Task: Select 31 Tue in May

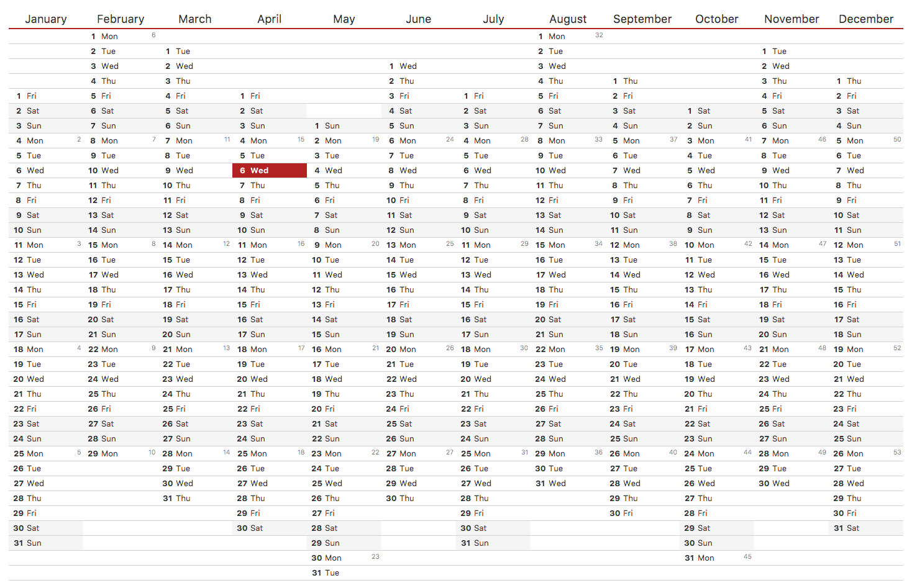Action: (x=344, y=572)
